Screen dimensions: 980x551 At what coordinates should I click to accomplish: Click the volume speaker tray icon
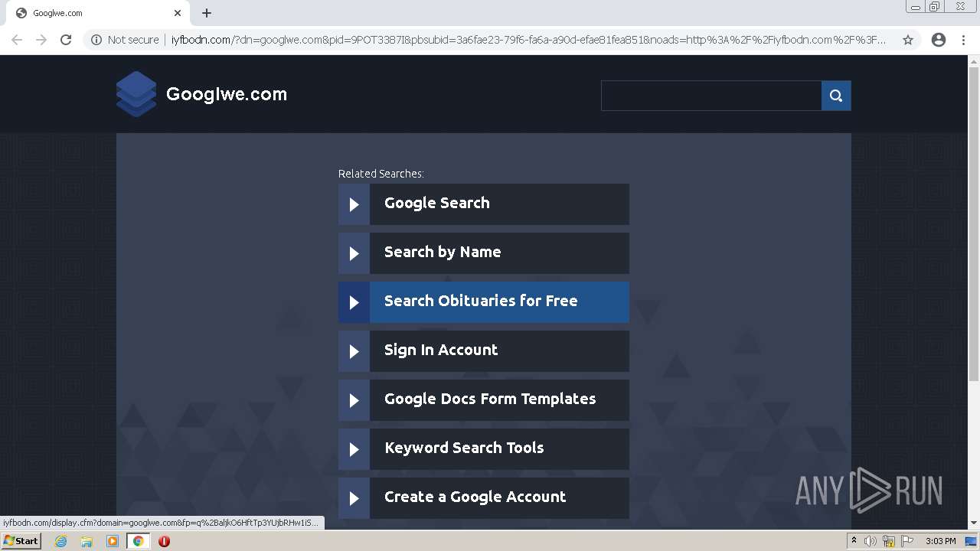coord(871,541)
